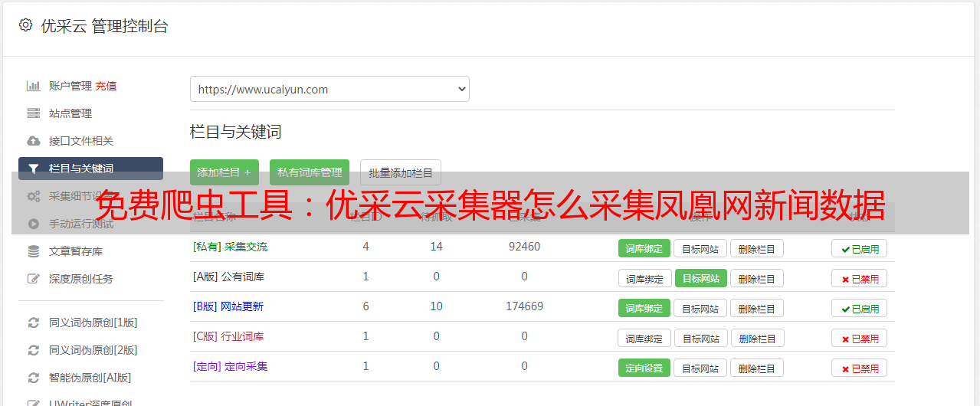980x406 pixels.
Task: Click the red 充值 link
Action: coord(106,86)
